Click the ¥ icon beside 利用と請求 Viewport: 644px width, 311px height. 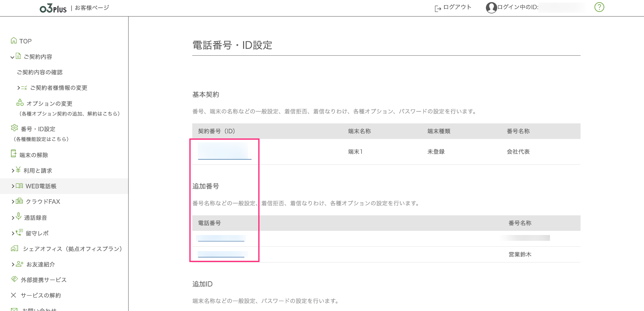point(18,170)
